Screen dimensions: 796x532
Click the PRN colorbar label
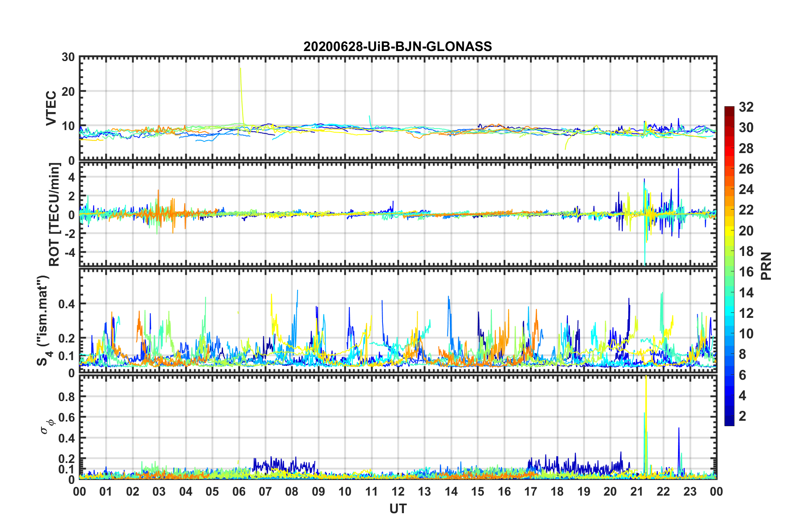pyautogui.click(x=766, y=266)
